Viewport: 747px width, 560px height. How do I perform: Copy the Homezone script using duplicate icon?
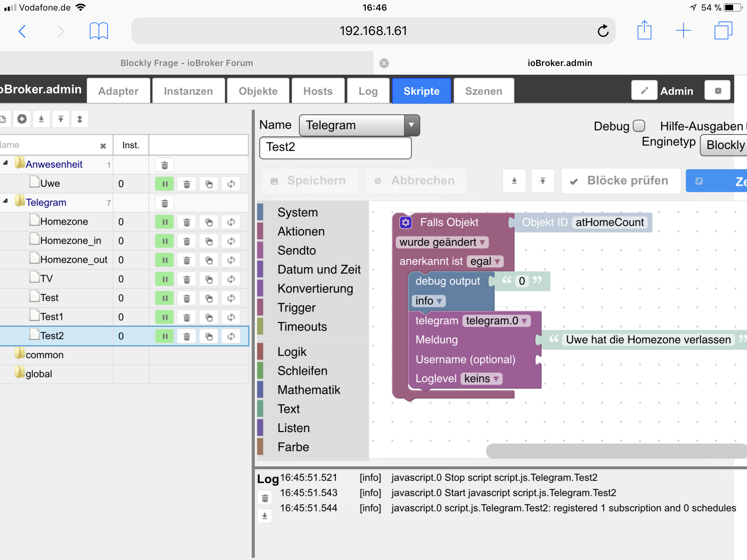(x=209, y=222)
